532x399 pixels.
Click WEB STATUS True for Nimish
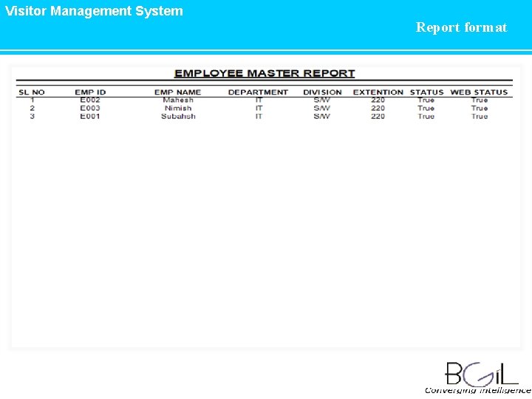pyautogui.click(x=480, y=108)
